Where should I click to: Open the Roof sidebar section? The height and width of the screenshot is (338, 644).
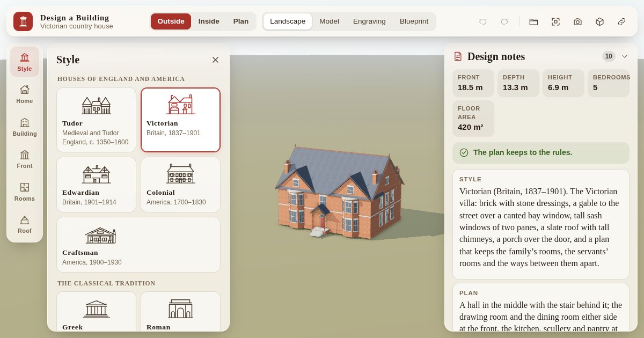pyautogui.click(x=25, y=224)
